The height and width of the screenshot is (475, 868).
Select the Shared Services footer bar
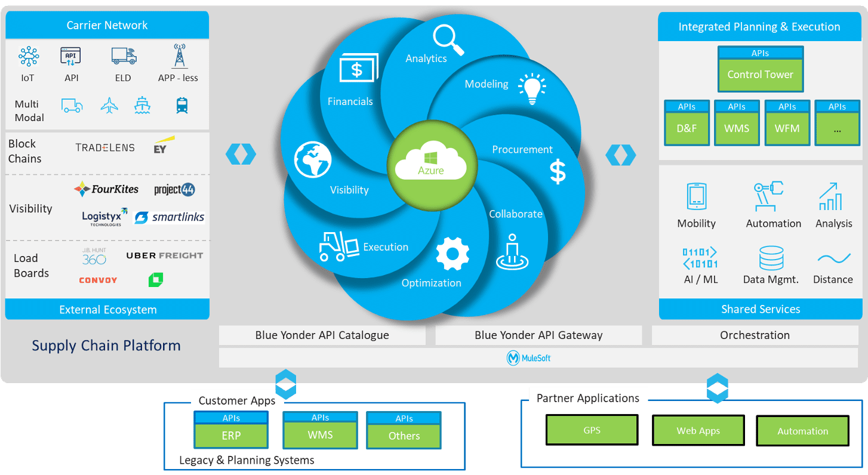pyautogui.click(x=760, y=309)
